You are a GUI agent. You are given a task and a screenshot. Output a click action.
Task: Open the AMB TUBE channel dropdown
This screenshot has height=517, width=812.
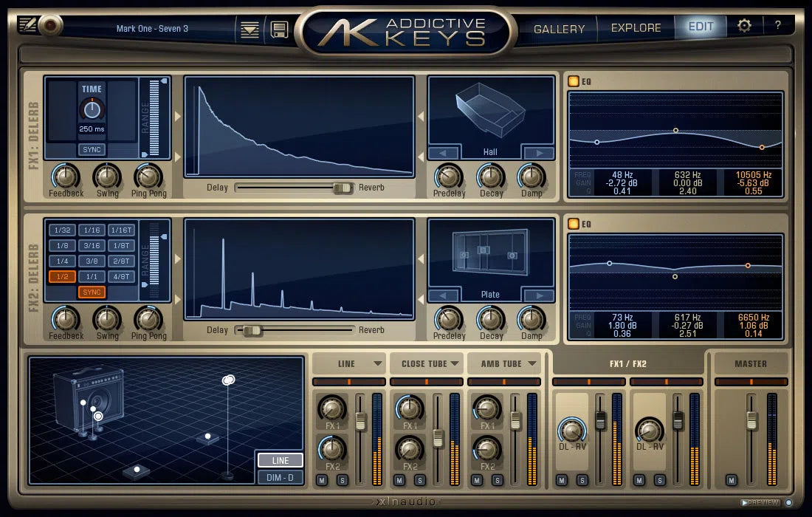[505, 363]
